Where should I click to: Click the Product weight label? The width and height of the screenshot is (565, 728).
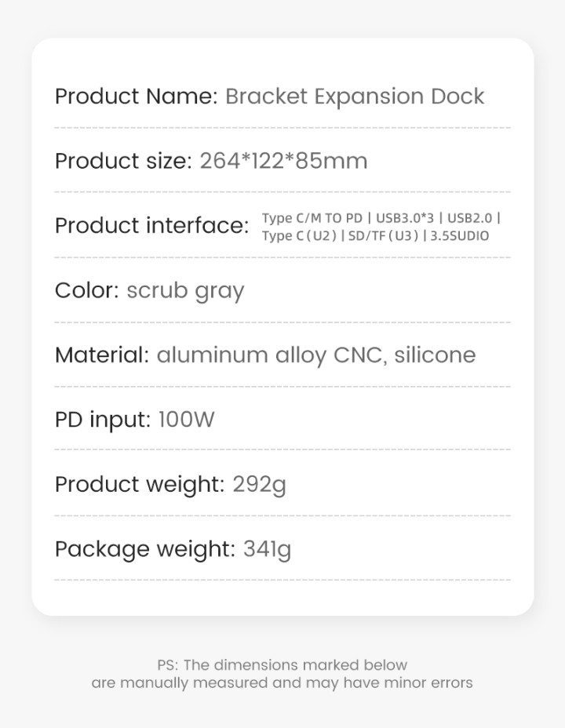(140, 484)
